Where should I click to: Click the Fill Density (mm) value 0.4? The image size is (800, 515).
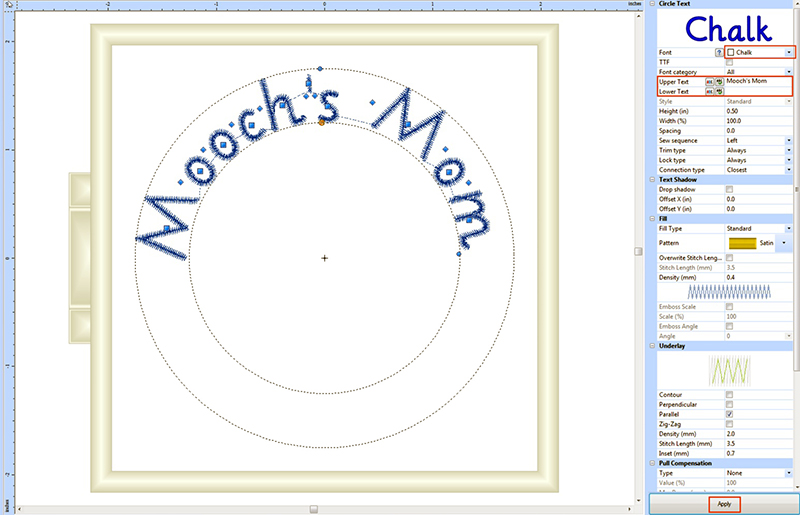(x=758, y=277)
